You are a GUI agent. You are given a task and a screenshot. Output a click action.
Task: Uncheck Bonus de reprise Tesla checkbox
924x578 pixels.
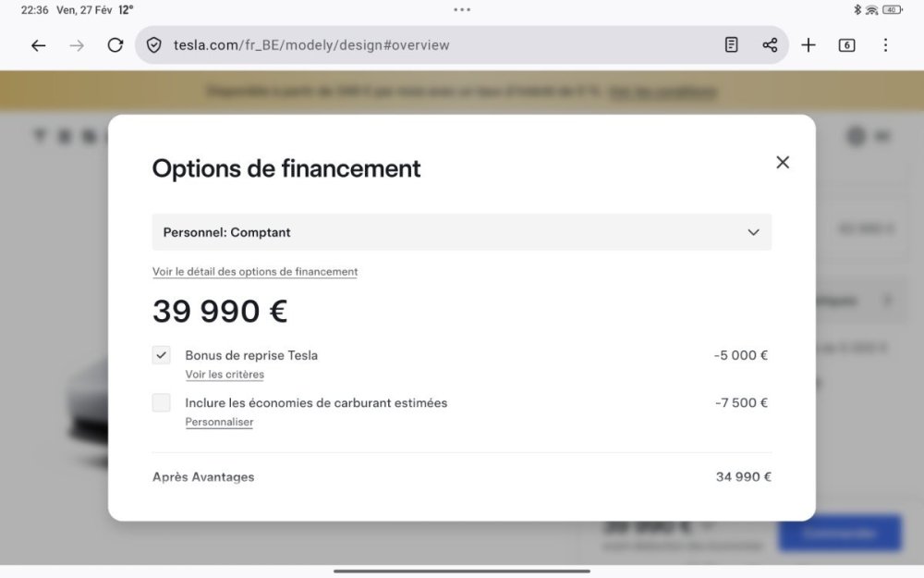(x=162, y=355)
